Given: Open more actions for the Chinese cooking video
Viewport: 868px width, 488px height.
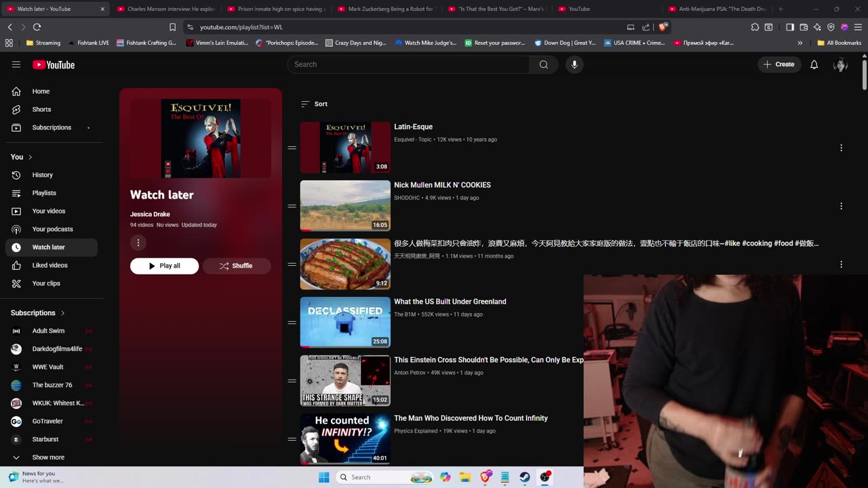Looking at the screenshot, I should point(841,264).
